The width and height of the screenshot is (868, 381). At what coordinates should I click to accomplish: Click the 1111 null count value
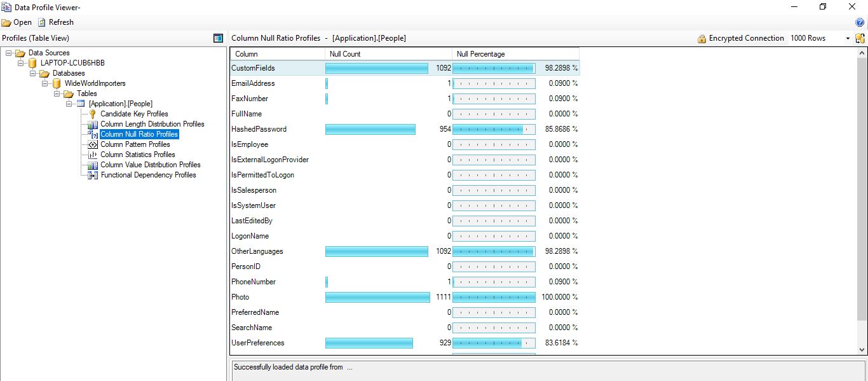pos(444,297)
